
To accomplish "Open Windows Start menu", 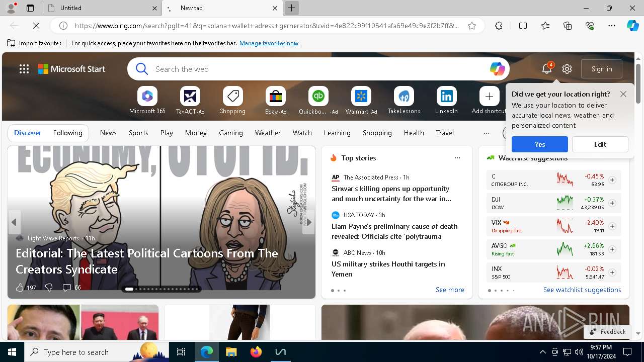I will (x=12, y=352).
